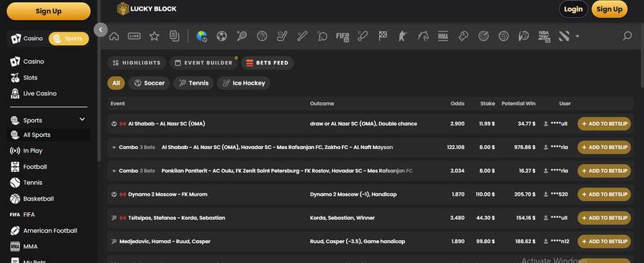The height and width of the screenshot is (263, 644).
Task: Click the Lucky Block logo
Action: 147,9
